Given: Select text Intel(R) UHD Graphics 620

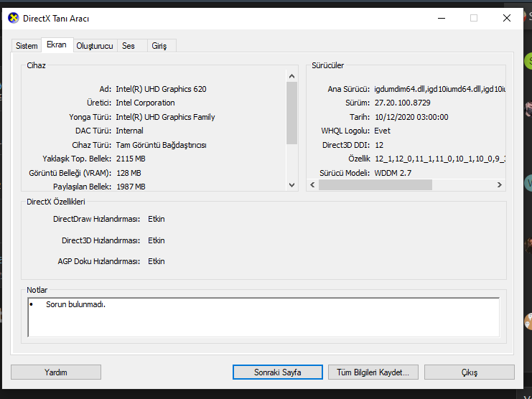Looking at the screenshot, I should 161,89.
